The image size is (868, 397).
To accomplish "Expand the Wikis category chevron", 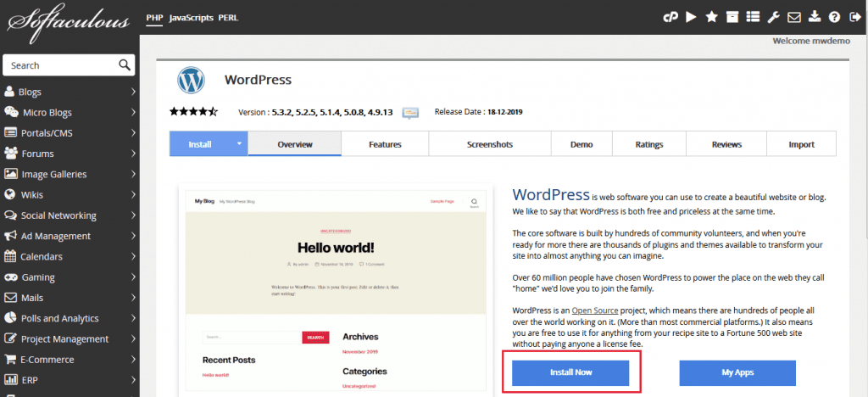I will coord(133,194).
